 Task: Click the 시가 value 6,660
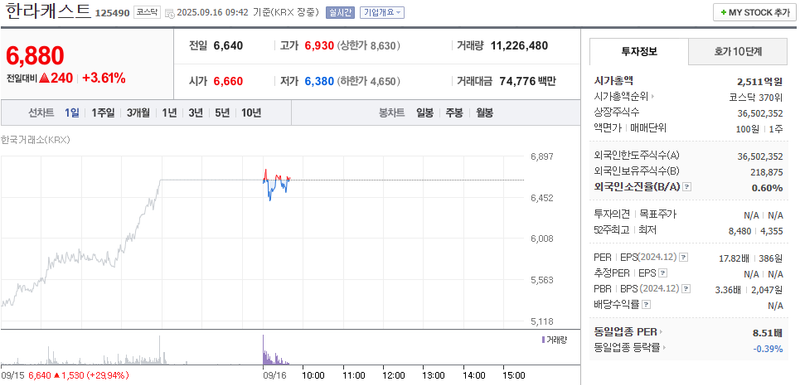[x=228, y=81]
